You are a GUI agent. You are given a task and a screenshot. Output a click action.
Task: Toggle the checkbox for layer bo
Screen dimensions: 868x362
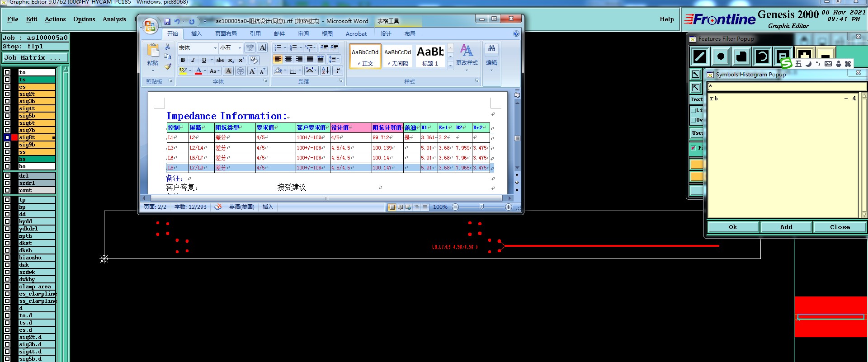point(7,166)
